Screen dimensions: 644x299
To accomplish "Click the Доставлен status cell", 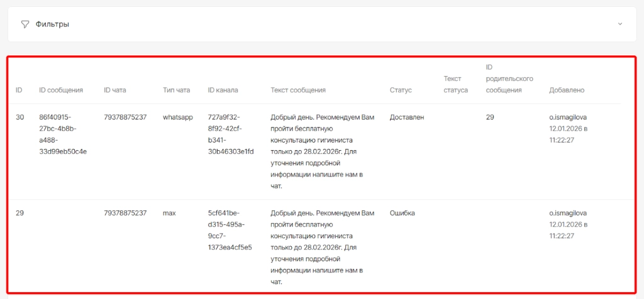I will tap(407, 117).
